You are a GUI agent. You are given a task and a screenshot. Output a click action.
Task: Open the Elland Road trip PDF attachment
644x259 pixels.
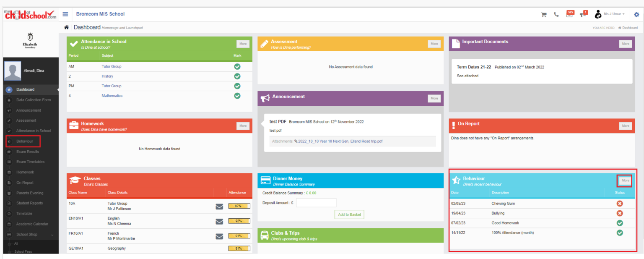tap(340, 141)
